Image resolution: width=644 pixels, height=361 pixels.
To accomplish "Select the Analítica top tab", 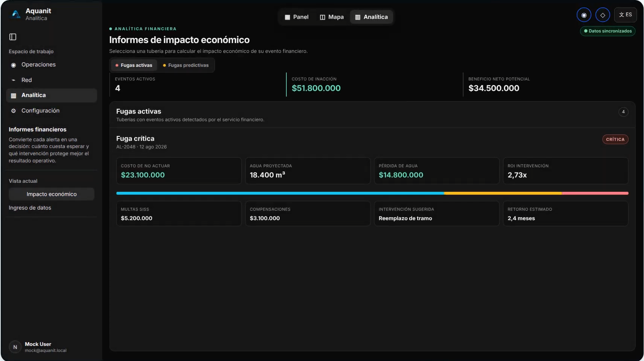I will pyautogui.click(x=372, y=17).
